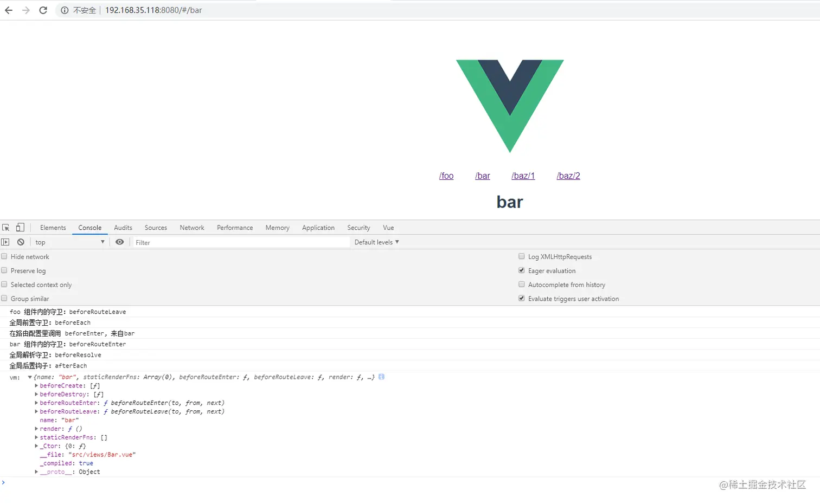Check Selected context only
The width and height of the screenshot is (820, 504).
4,285
